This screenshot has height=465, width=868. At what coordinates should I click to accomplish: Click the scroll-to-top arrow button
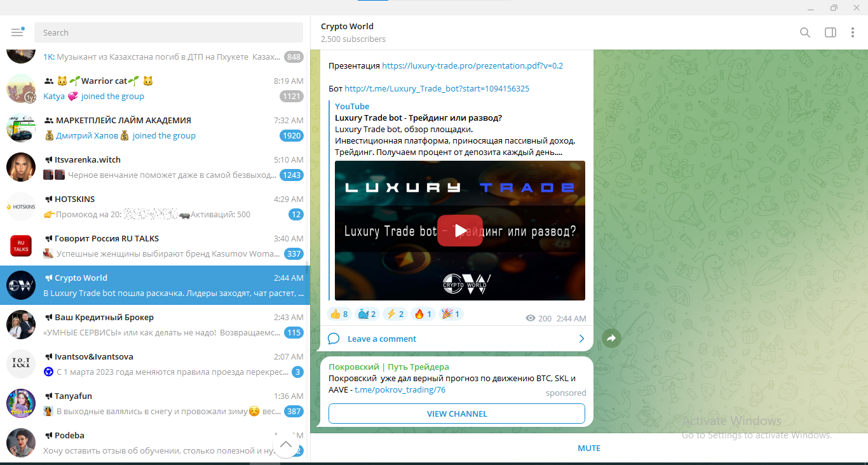click(286, 444)
